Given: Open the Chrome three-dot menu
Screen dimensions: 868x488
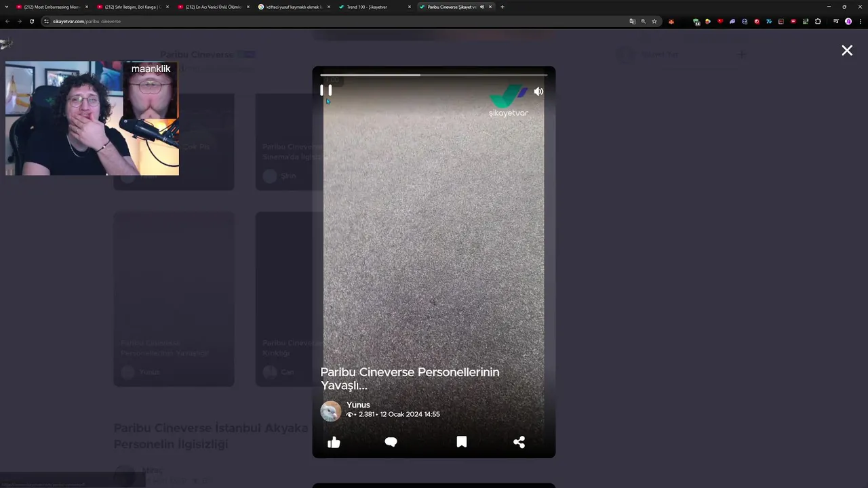Looking at the screenshot, I should (860, 21).
